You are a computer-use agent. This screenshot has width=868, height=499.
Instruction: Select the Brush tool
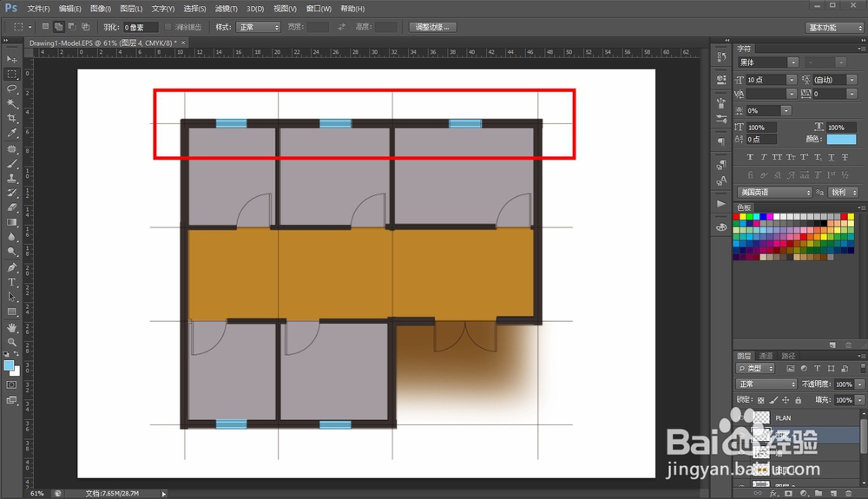pyautogui.click(x=11, y=164)
